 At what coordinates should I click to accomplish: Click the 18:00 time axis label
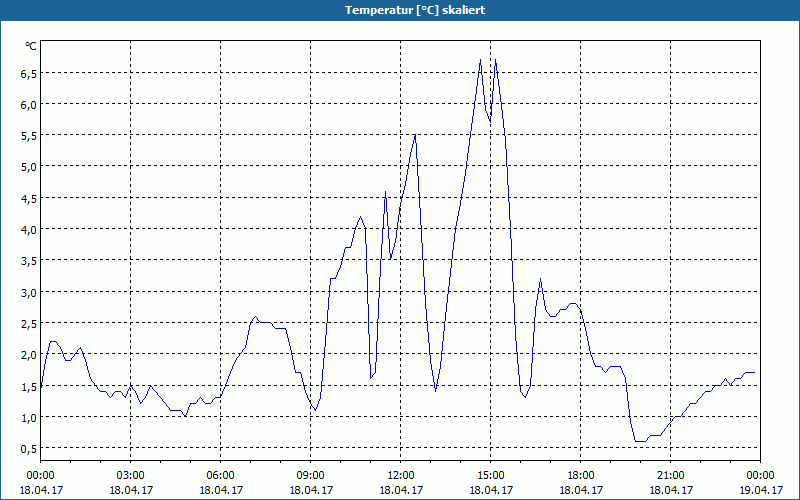coord(581,476)
